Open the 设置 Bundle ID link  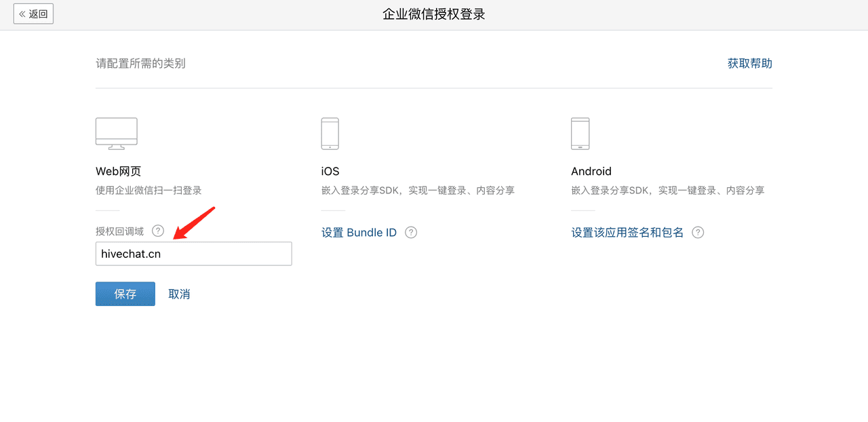(359, 233)
